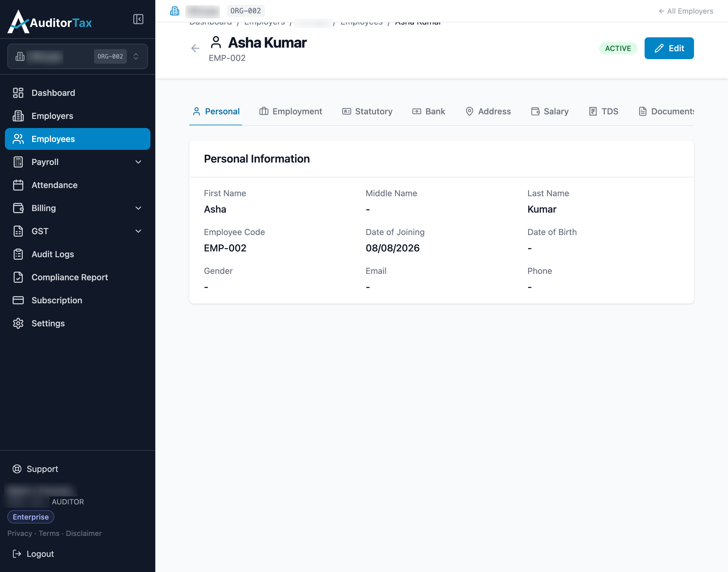Image resolution: width=728 pixels, height=572 pixels.
Task: Click the Subscription card icon
Action: [x=18, y=300]
